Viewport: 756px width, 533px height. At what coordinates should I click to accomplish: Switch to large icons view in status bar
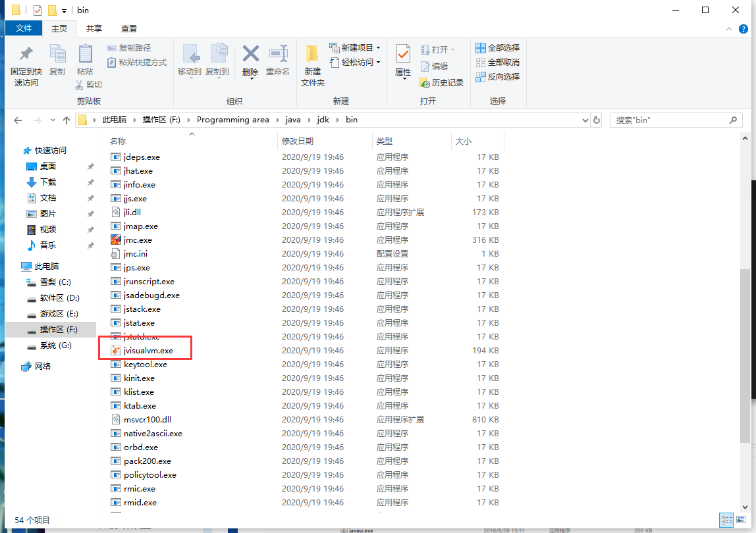click(x=741, y=520)
